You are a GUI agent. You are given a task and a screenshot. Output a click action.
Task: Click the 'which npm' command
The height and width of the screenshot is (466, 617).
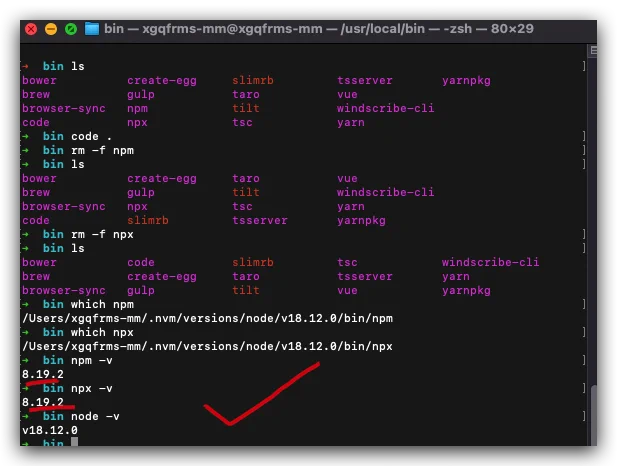pyautogui.click(x=102, y=304)
